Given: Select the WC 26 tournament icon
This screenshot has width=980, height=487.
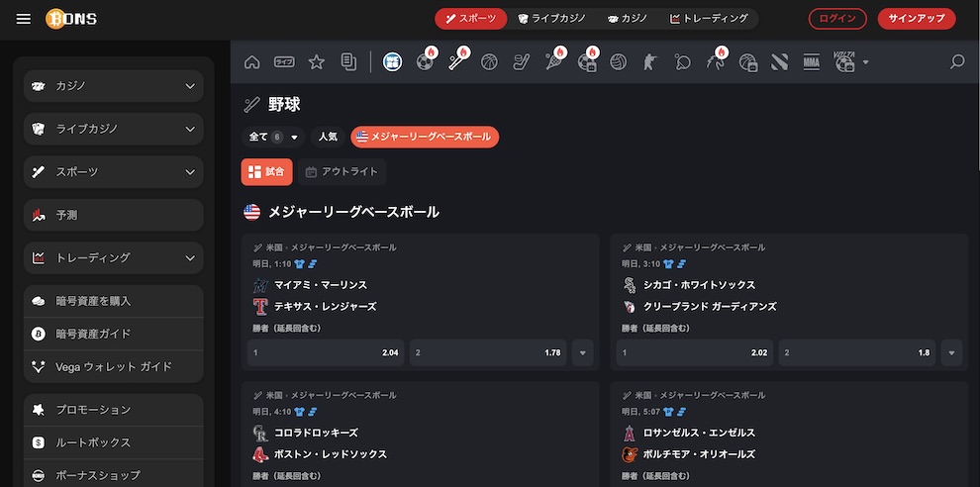Looking at the screenshot, I should click(393, 62).
